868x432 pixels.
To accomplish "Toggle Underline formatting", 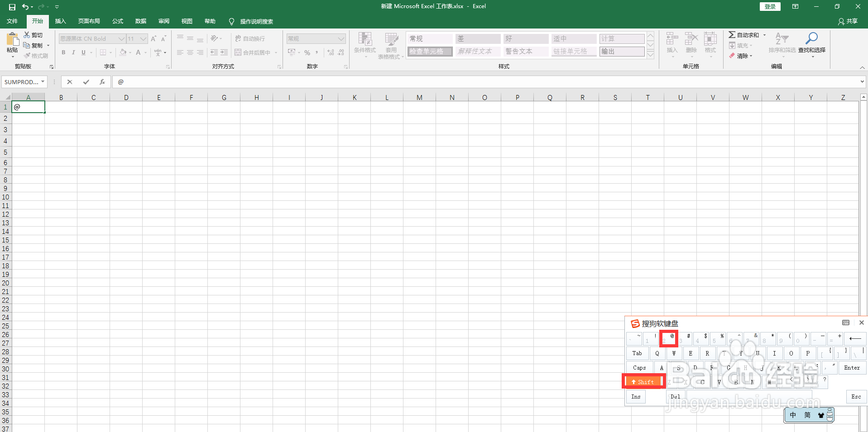I will [x=83, y=52].
